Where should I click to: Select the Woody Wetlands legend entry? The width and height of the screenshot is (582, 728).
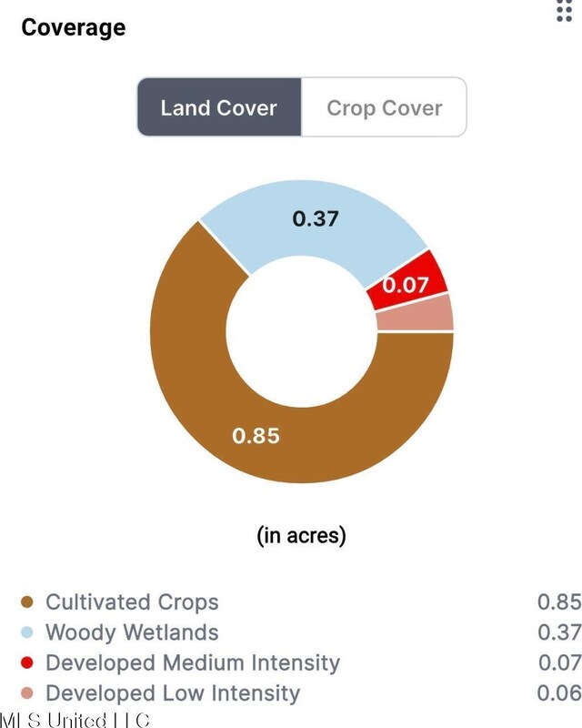tap(132, 632)
